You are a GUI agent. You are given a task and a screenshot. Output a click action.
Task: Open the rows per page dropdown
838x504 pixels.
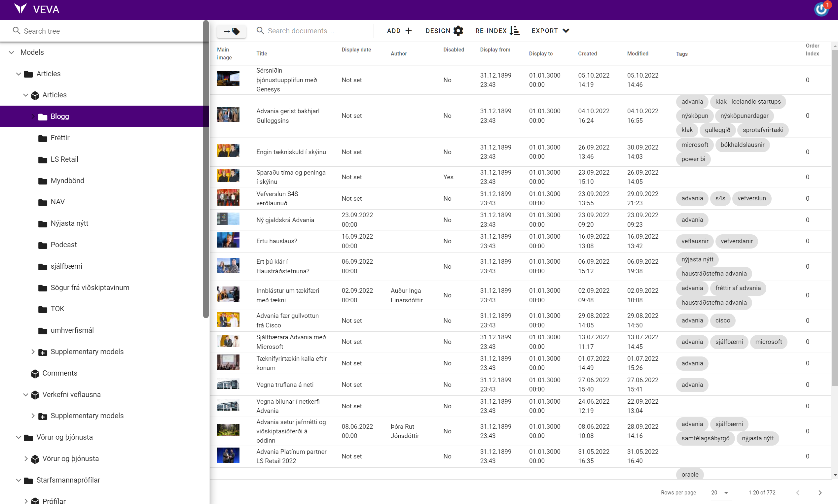tap(720, 492)
